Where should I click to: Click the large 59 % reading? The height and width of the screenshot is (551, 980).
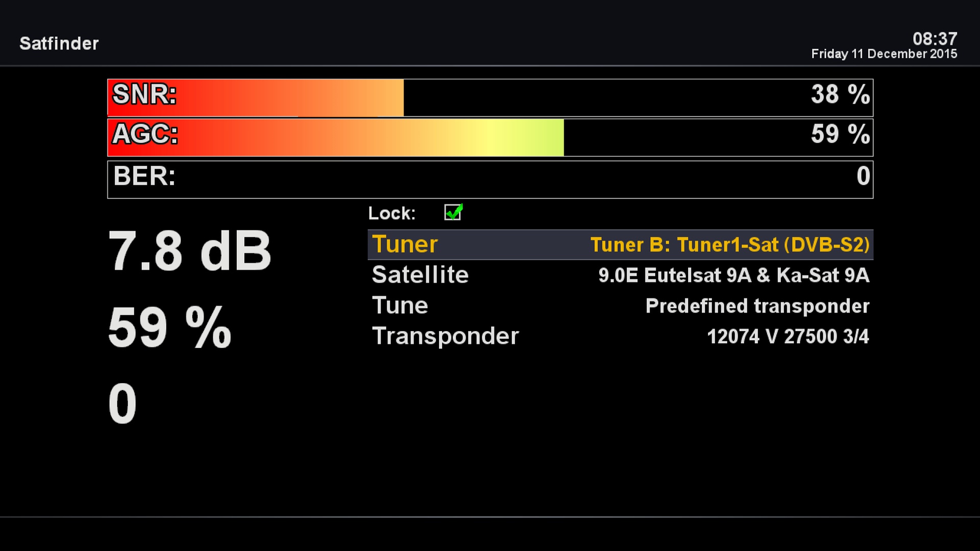click(169, 328)
